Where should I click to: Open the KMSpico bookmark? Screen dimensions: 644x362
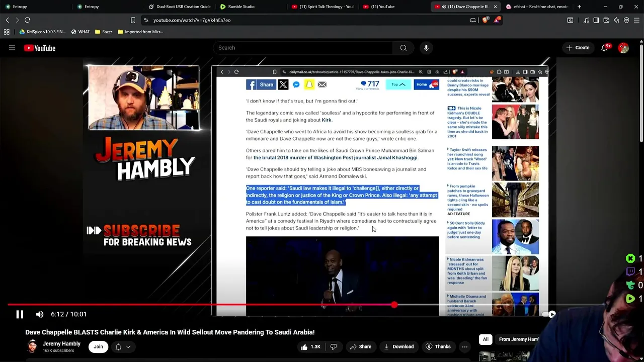point(42,32)
